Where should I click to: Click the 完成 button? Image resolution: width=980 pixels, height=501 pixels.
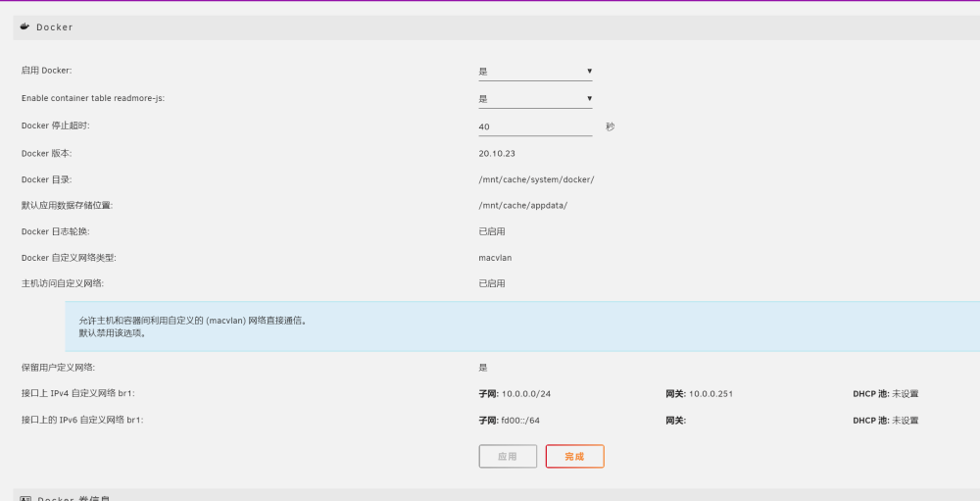[x=574, y=457]
